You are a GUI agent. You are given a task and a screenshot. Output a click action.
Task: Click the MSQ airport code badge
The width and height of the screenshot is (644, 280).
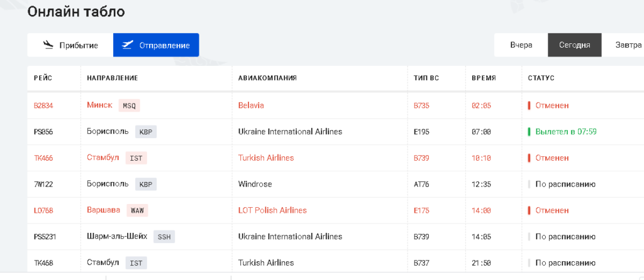[x=129, y=105]
